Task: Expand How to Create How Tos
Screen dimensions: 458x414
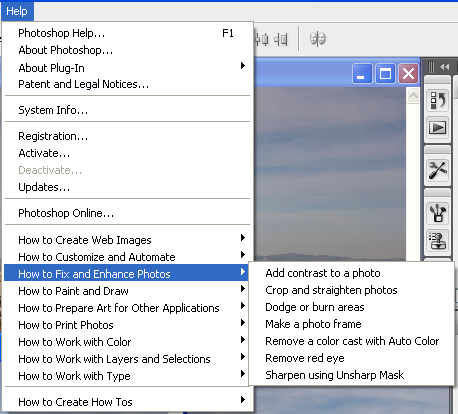Action: 127,402
